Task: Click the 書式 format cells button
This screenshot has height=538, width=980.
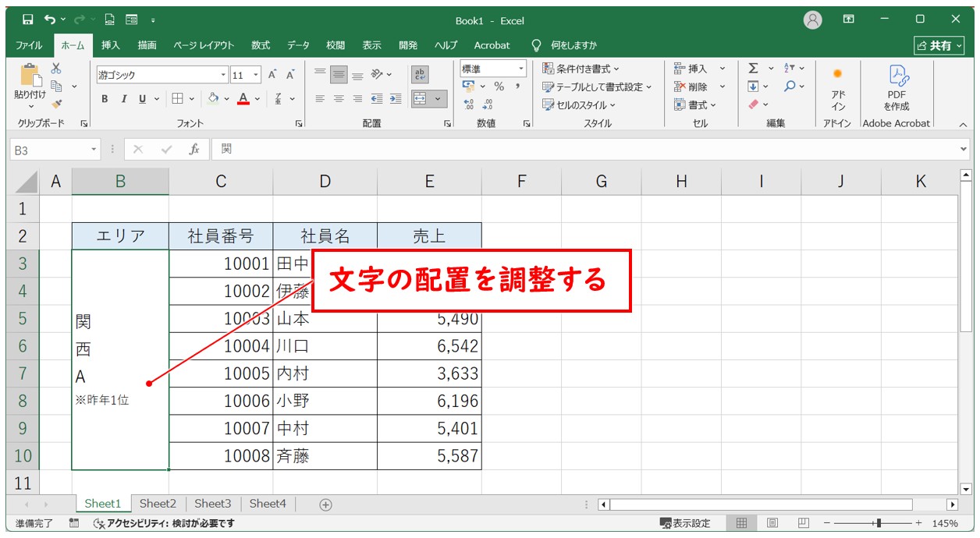Action: pos(695,104)
